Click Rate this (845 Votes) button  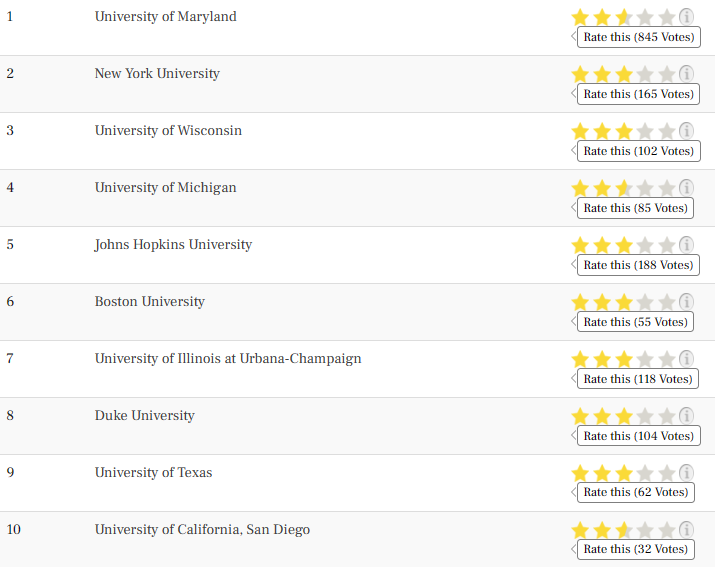(x=639, y=37)
